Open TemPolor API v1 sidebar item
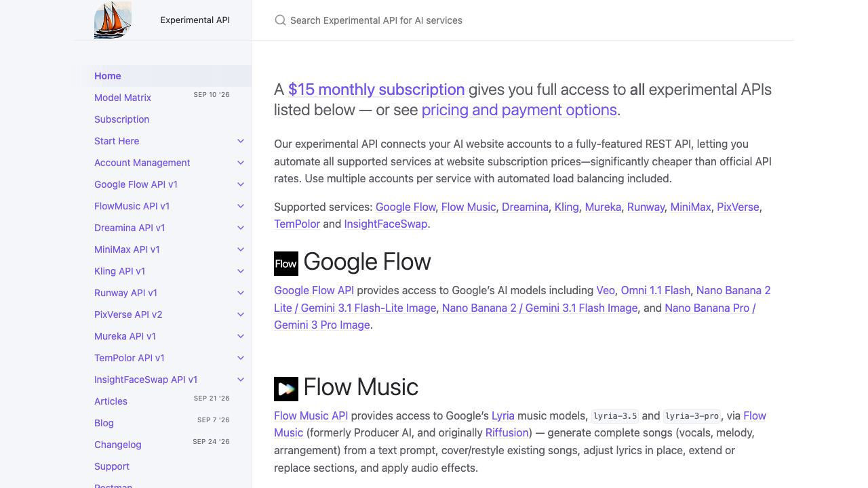The image size is (868, 488). 130,358
